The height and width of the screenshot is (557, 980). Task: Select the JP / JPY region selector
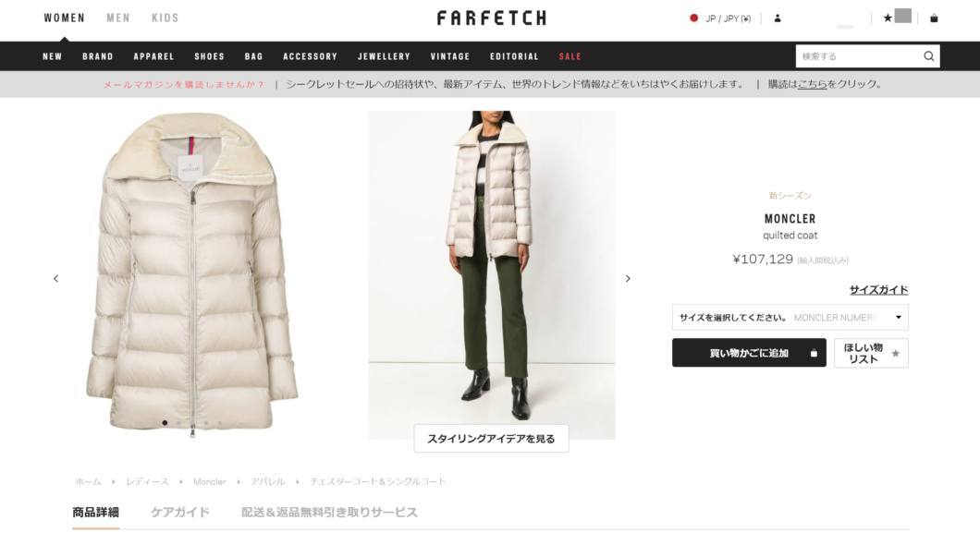(720, 18)
